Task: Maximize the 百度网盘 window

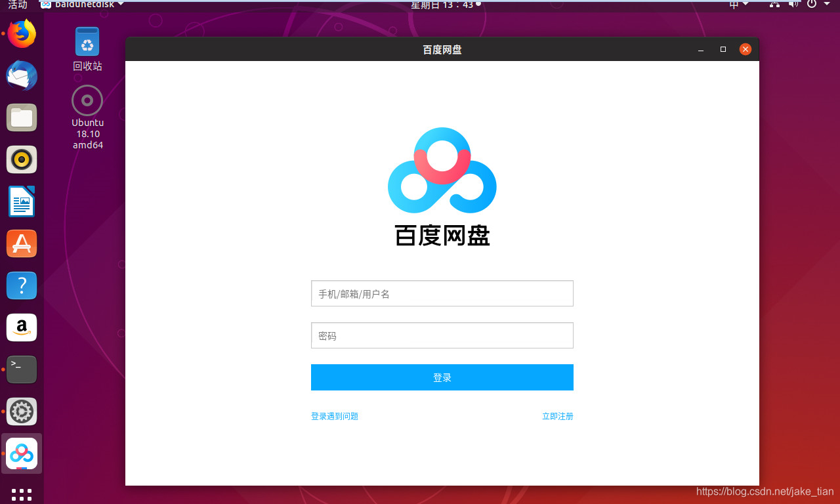Action: click(723, 49)
